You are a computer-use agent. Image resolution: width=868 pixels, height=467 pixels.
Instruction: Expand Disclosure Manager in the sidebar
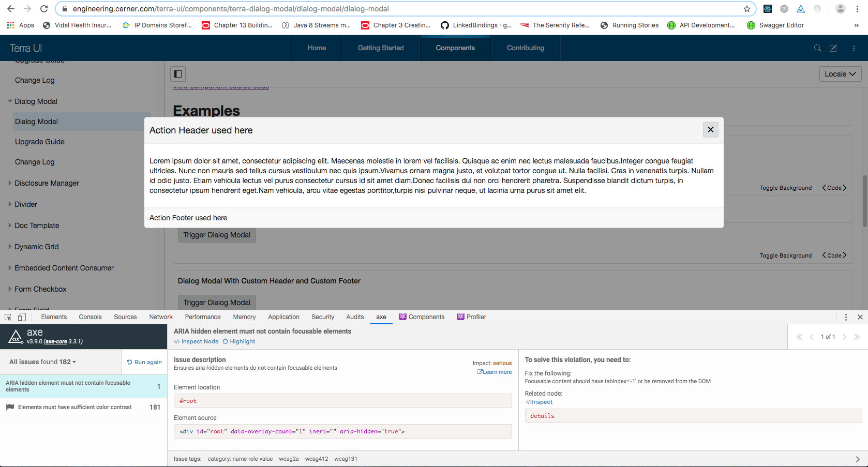click(x=47, y=183)
